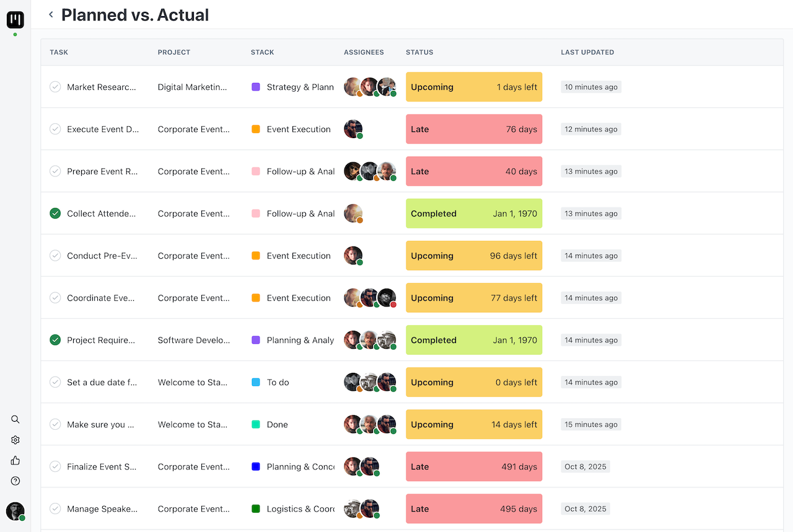Click the Project column header
The image size is (793, 532).
click(174, 53)
